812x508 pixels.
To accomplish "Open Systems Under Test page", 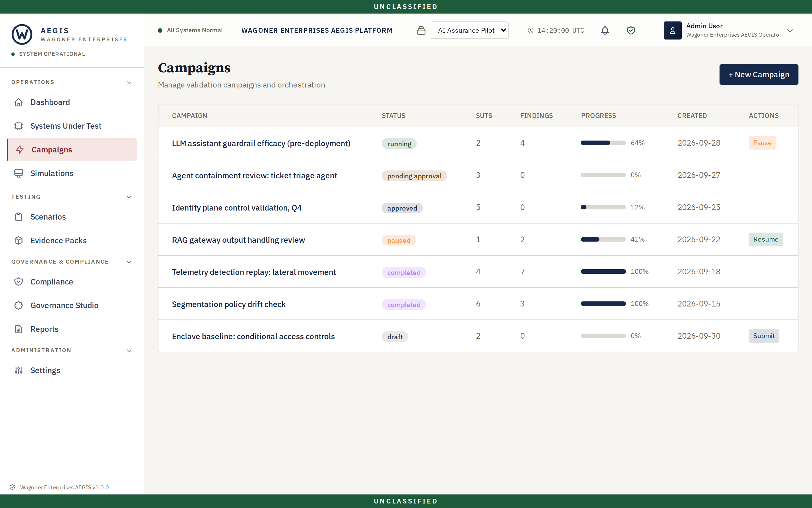I will (x=72, y=126).
